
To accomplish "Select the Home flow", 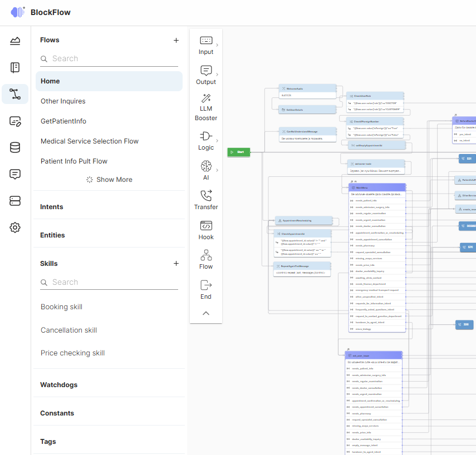I will (x=109, y=81).
